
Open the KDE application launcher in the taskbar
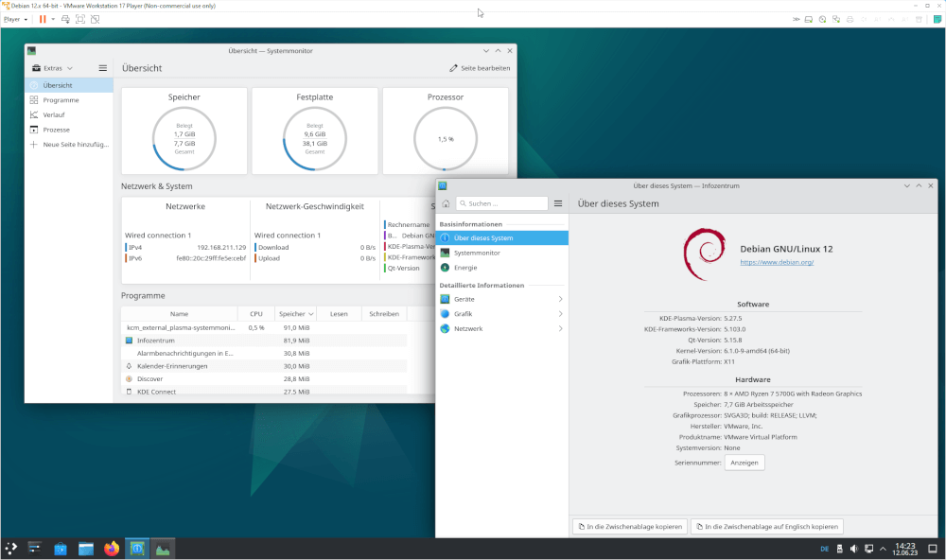click(10, 549)
